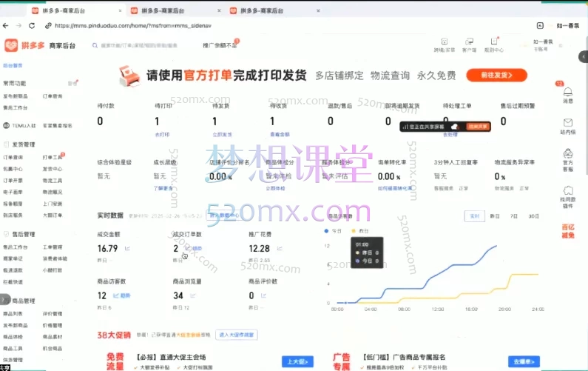Open 商品素材 in 商品管理

(52, 337)
